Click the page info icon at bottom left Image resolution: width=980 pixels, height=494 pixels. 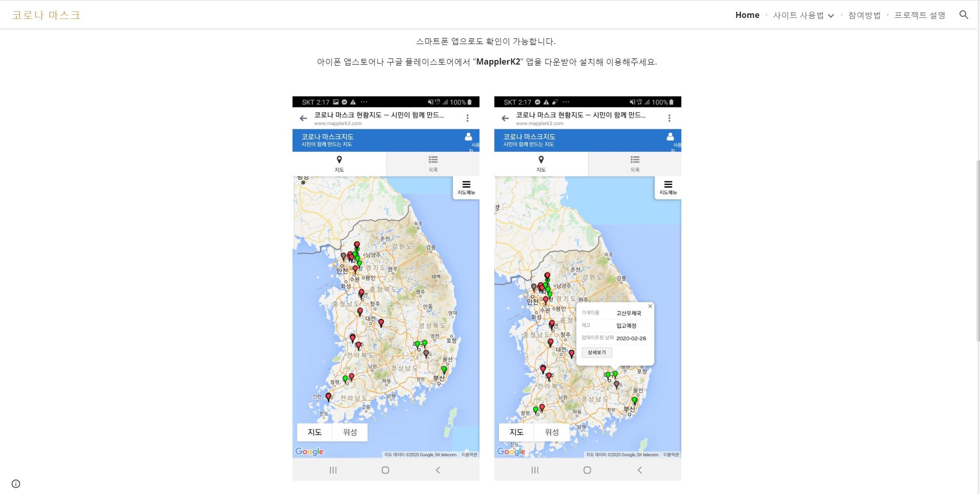[16, 483]
